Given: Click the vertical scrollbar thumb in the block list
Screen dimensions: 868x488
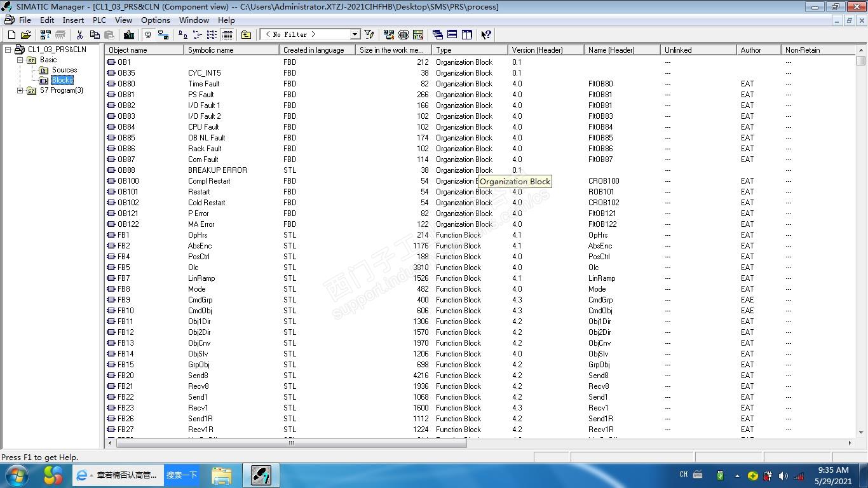Looking at the screenshot, I should coord(860,61).
